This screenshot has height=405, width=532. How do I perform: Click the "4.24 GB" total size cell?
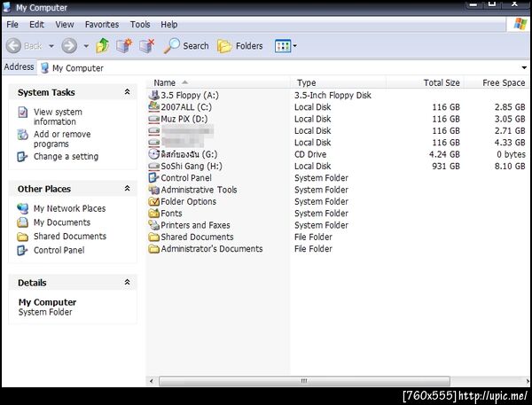click(x=444, y=154)
